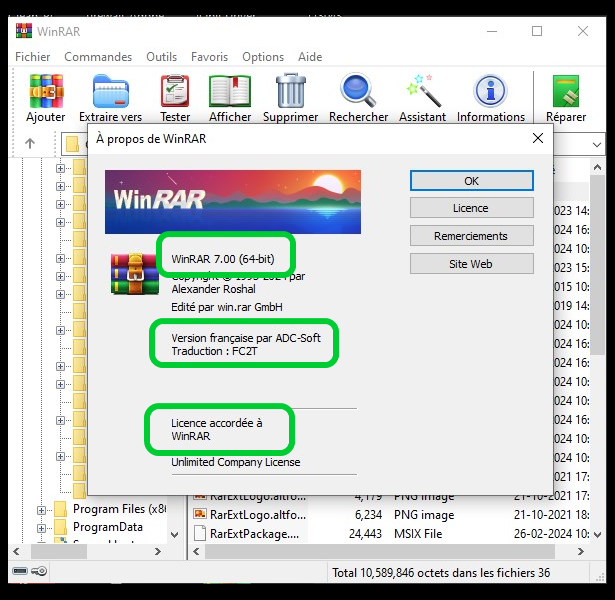
Task: Expand the ProgramData tree node
Action: coord(41,528)
